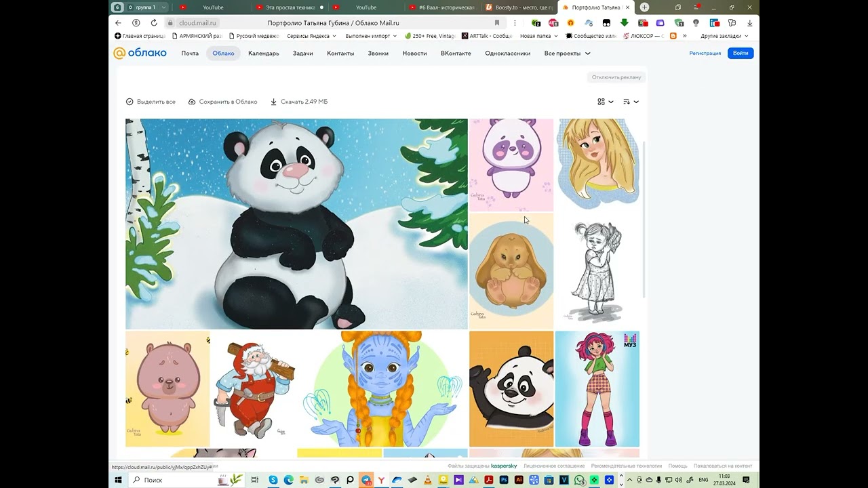Open Adobe Acrobat from the taskbar

489,480
